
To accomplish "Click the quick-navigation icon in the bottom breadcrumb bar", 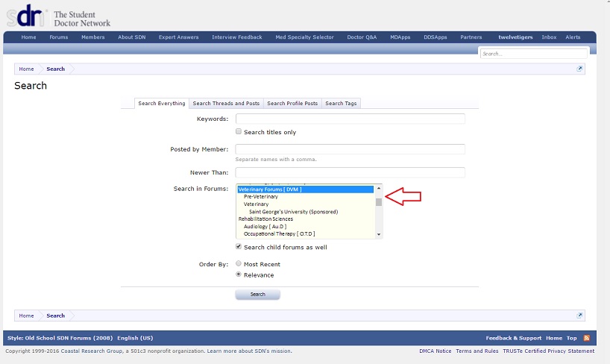I will [x=580, y=316].
